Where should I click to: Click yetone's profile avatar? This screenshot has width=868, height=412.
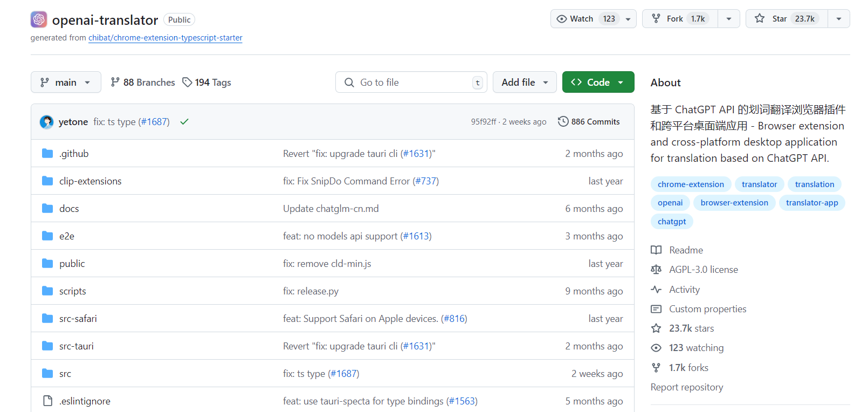pos(47,122)
